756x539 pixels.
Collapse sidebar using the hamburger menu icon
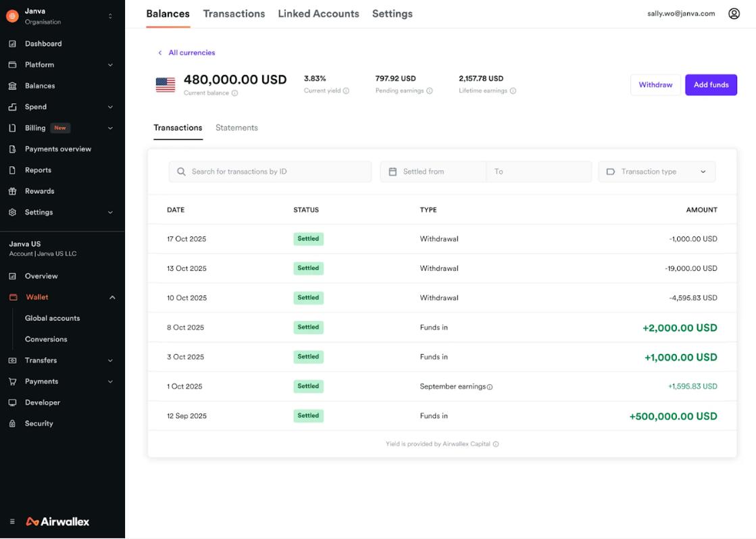(x=12, y=521)
